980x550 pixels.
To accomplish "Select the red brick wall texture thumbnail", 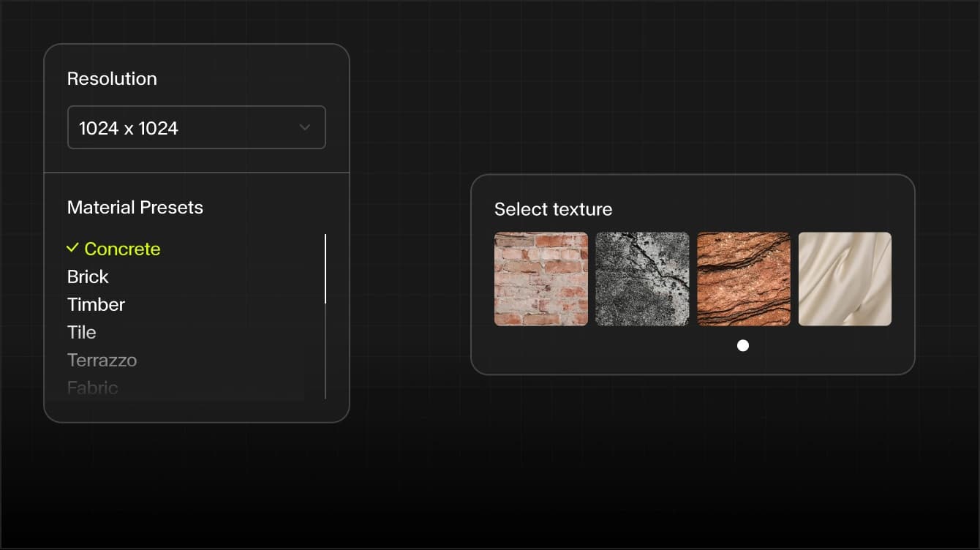I will [541, 279].
